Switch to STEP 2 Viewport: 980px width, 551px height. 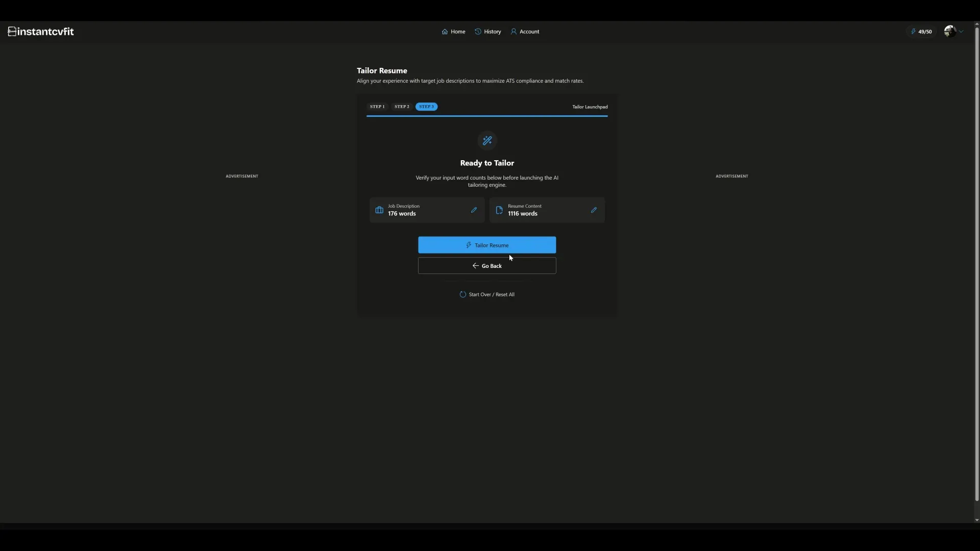point(402,107)
